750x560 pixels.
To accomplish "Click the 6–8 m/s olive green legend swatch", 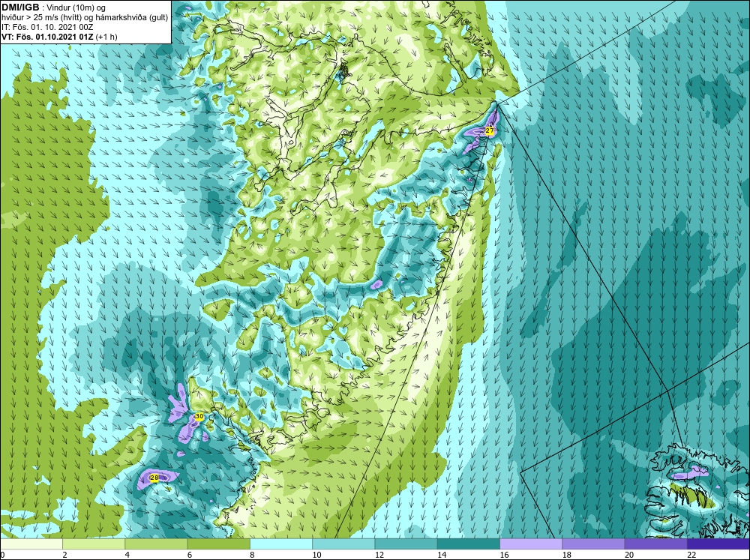I will pos(218,544).
